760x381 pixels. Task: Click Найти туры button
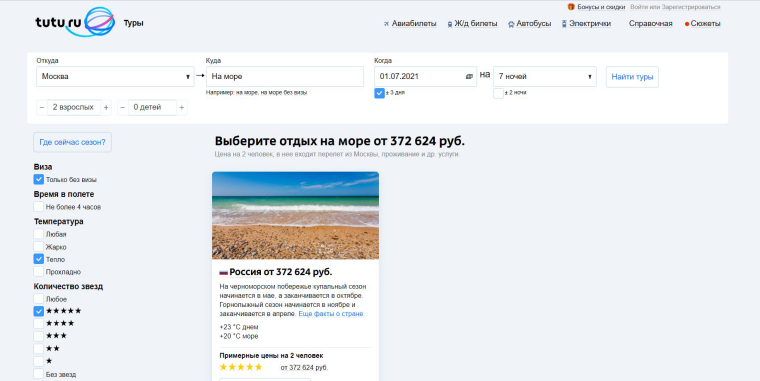pos(632,77)
